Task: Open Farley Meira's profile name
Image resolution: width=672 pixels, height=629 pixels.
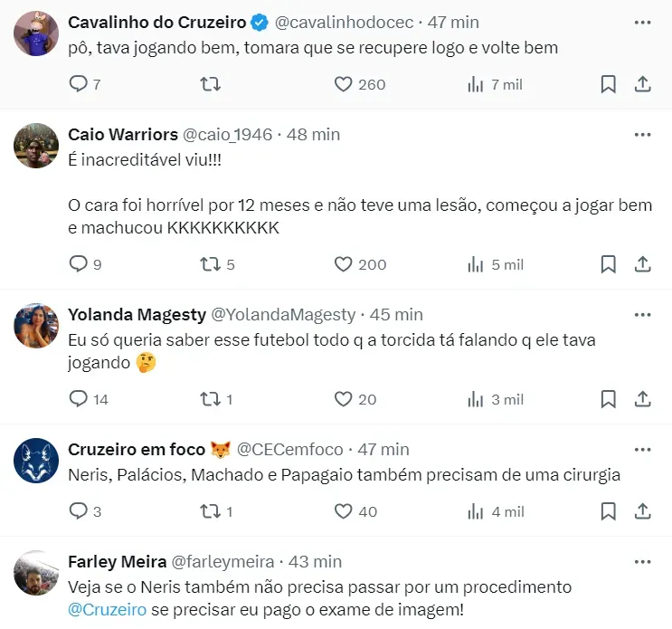Action: 116,562
